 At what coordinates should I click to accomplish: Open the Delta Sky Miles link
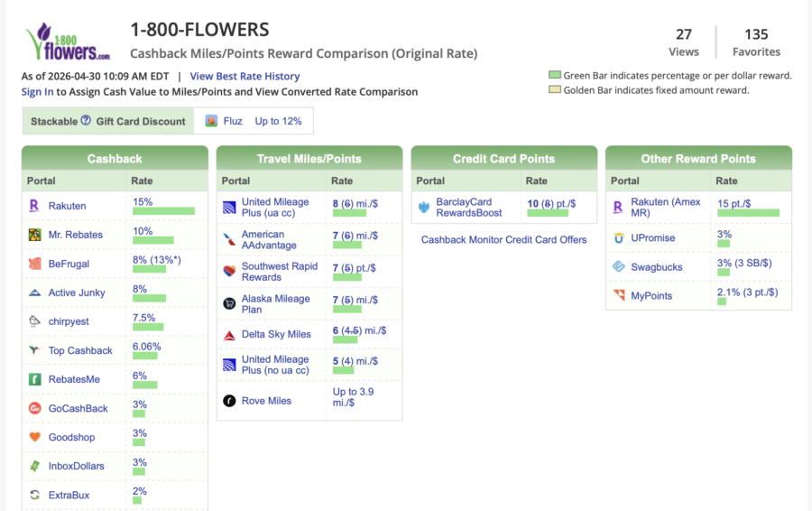276,334
